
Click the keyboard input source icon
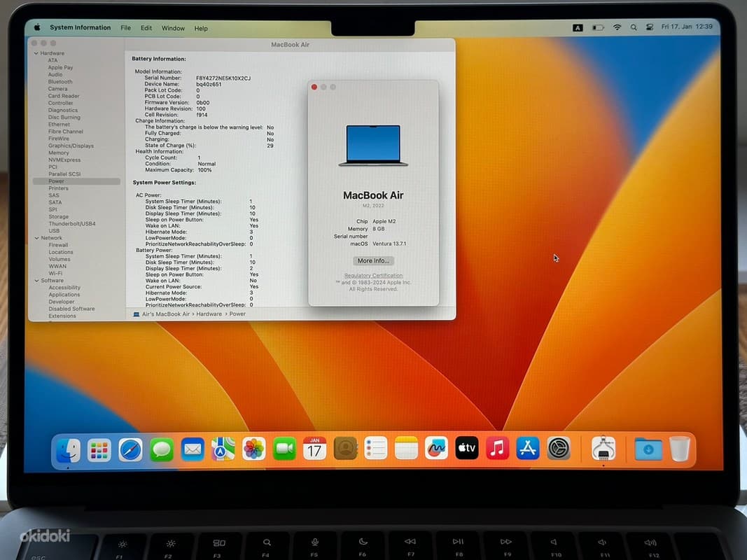coord(578,27)
